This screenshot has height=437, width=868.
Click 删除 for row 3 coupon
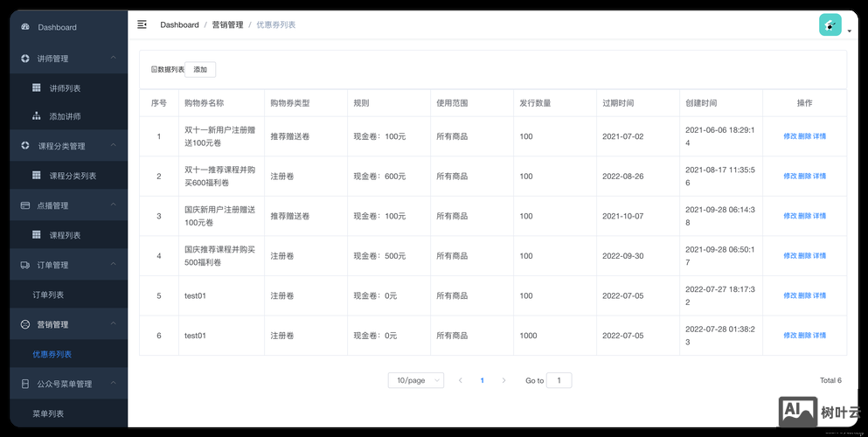[804, 216]
